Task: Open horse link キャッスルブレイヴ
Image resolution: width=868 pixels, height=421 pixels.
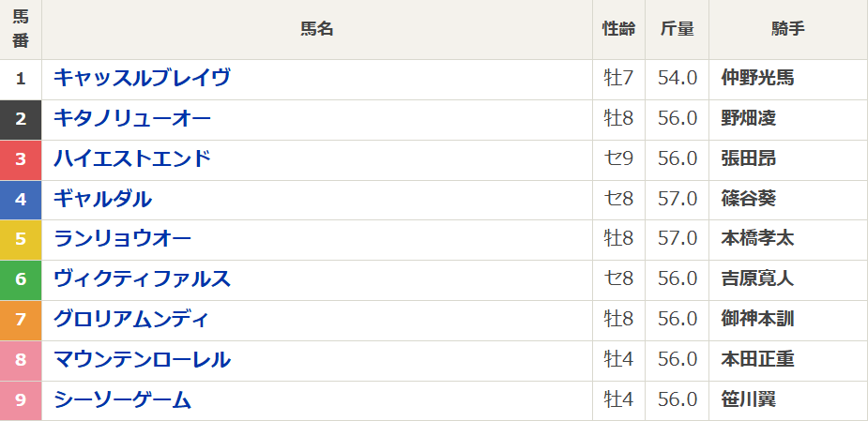Action: [x=143, y=78]
